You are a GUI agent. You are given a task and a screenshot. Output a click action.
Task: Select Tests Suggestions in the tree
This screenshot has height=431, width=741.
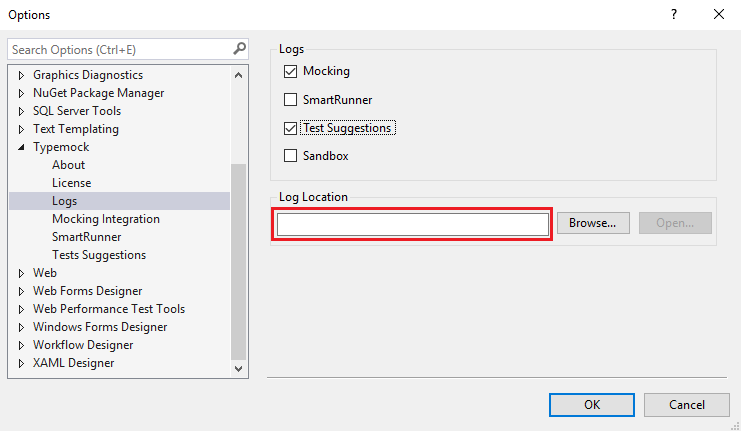tap(99, 255)
